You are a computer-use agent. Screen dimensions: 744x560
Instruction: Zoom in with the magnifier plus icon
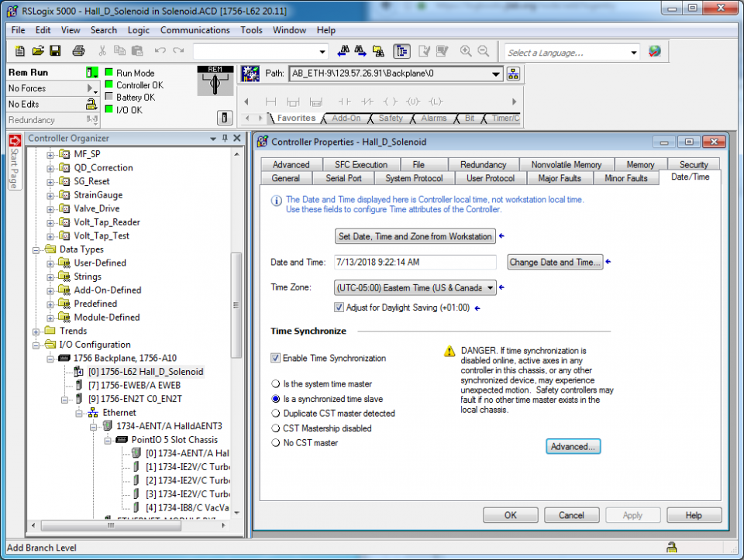tap(466, 51)
